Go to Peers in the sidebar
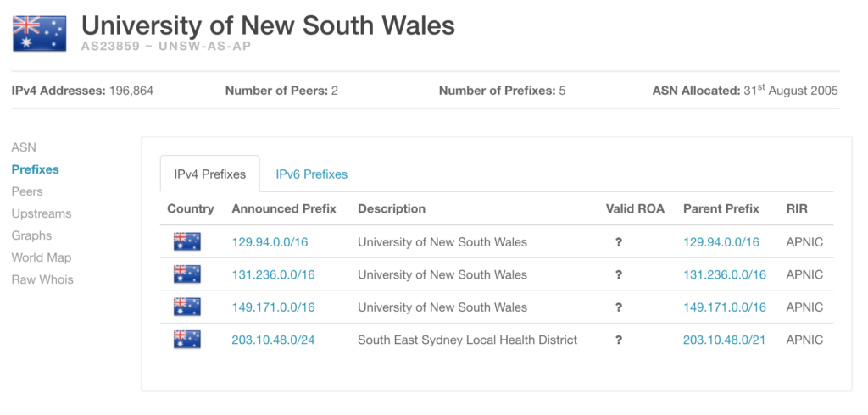The height and width of the screenshot is (415, 868). coord(27,191)
